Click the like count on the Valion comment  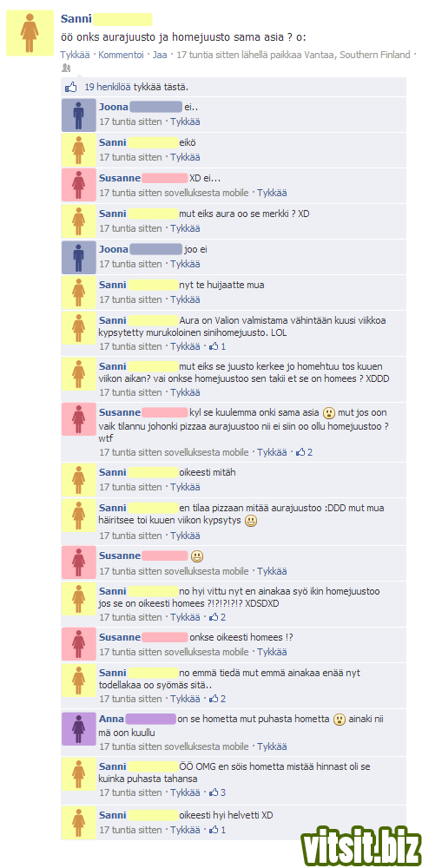coord(218,346)
